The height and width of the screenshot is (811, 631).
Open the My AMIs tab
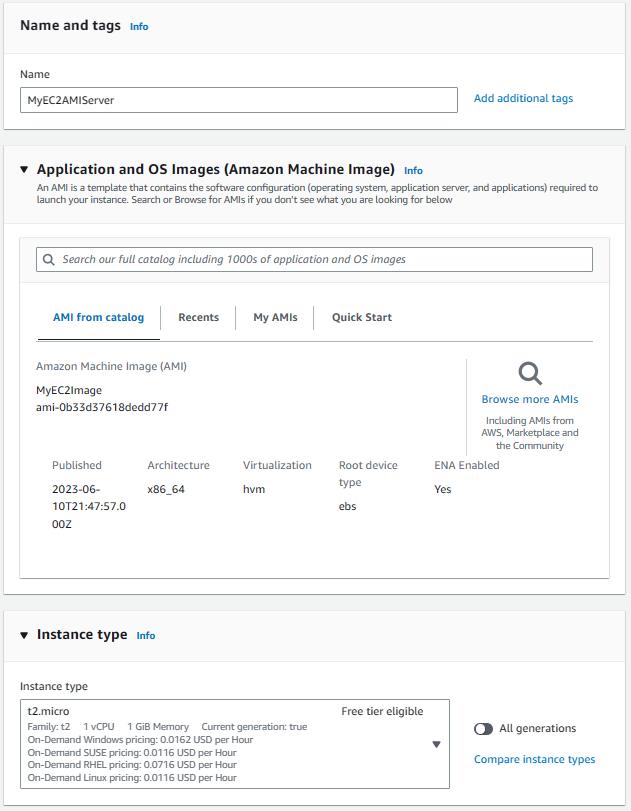[x=275, y=318]
